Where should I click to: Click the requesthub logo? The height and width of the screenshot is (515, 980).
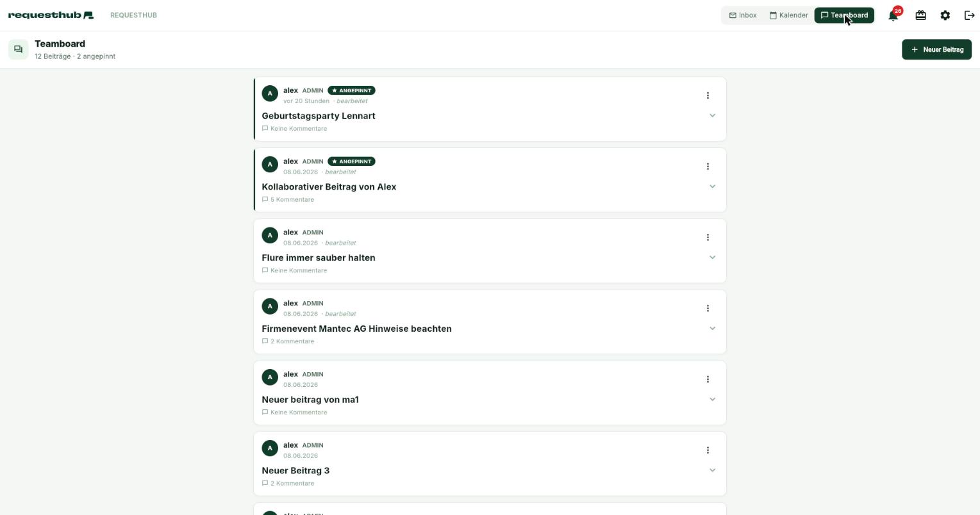point(51,15)
